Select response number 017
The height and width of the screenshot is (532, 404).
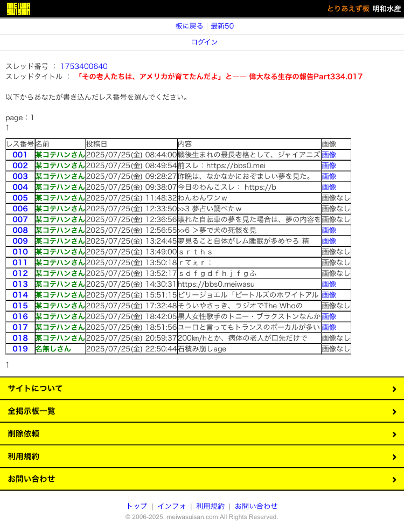click(20, 327)
